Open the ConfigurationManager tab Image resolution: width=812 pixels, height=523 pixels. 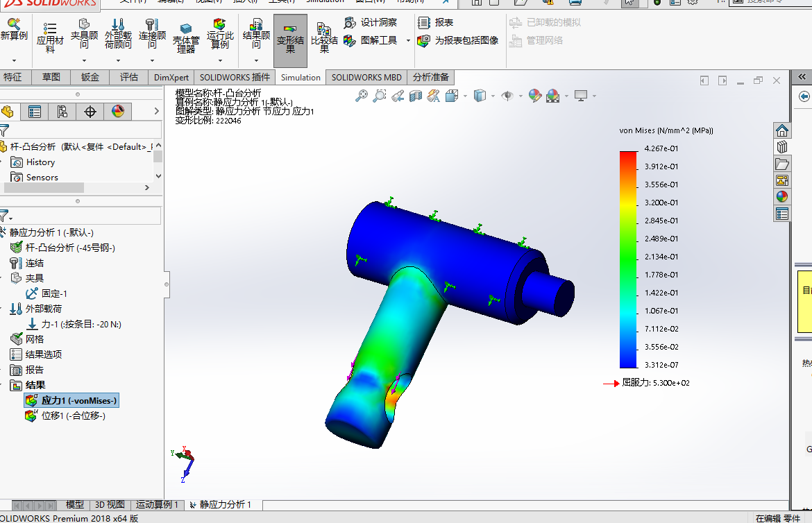(x=62, y=112)
